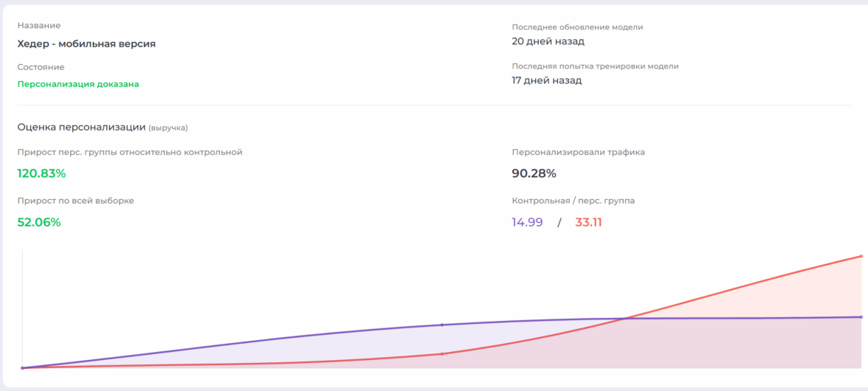Viewport: 868px width, 391px height.
Task: Click the "Контрольная / перс. группа" label
Action: pyautogui.click(x=573, y=200)
